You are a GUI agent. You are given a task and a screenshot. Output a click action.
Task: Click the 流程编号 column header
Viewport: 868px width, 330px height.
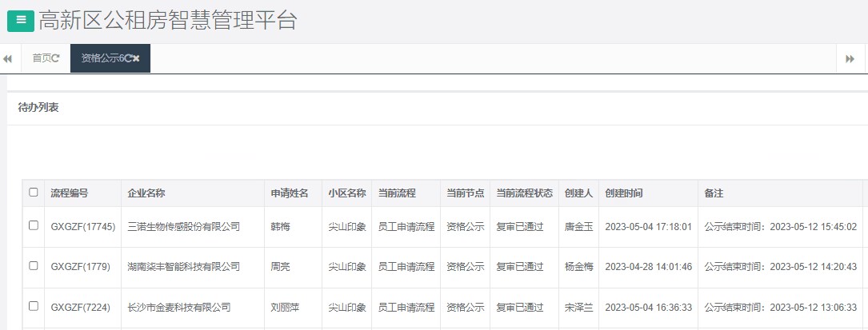point(69,193)
